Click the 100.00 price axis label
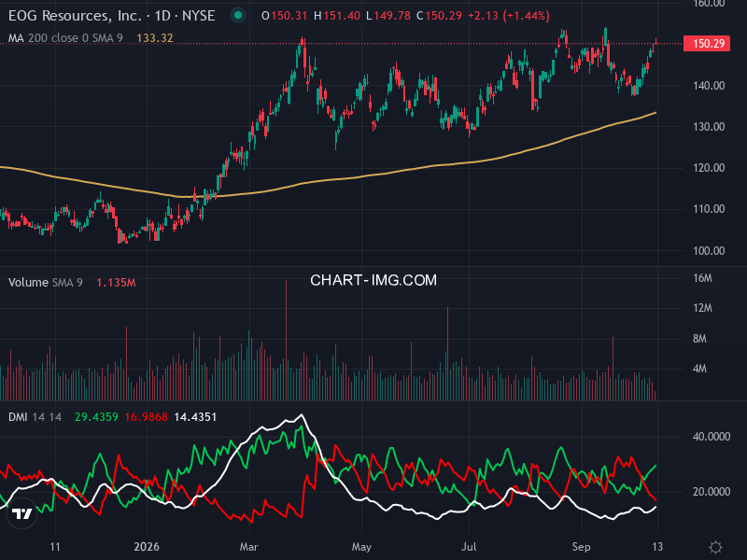The width and height of the screenshot is (747, 560). [709, 250]
